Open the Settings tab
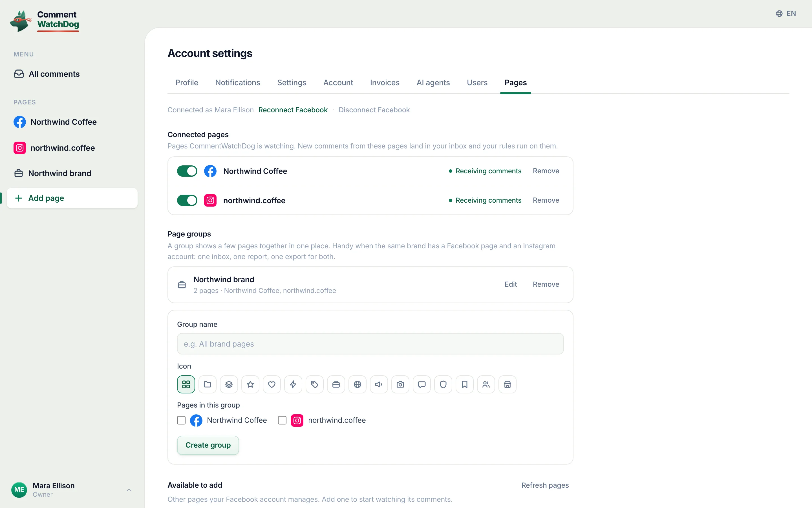This screenshot has height=508, width=812. coord(292,83)
